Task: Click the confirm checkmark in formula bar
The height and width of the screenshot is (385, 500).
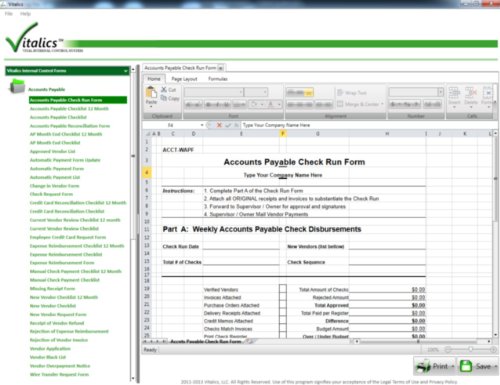Action: pyautogui.click(x=228, y=125)
